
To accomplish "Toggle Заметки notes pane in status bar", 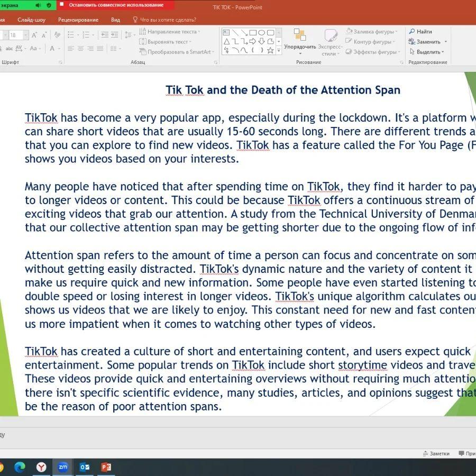I will (436, 454).
